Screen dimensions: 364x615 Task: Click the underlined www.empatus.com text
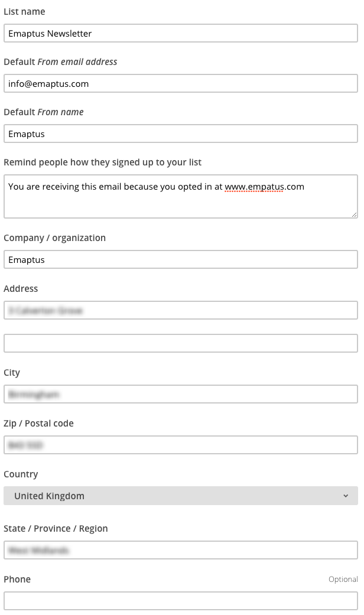coord(264,187)
